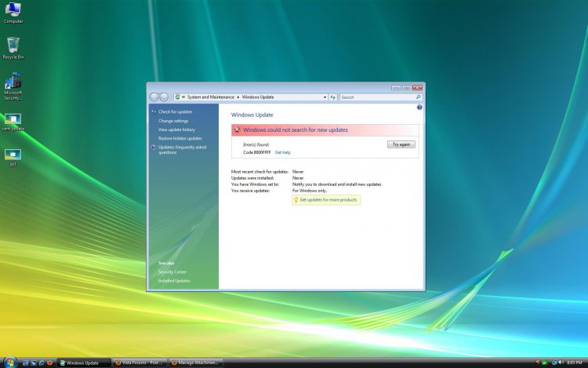Click the double chevron in the breadcrumb

point(183,97)
